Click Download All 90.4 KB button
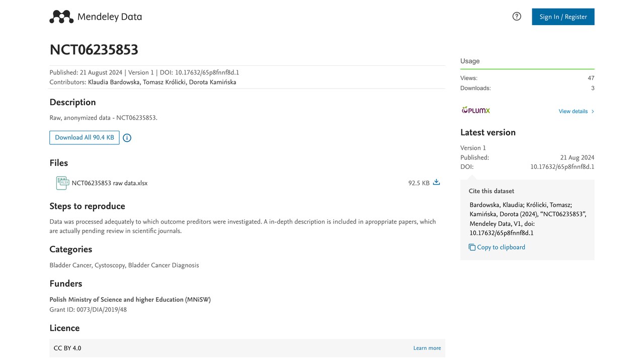Screen dimensions: 644x362 85,138
